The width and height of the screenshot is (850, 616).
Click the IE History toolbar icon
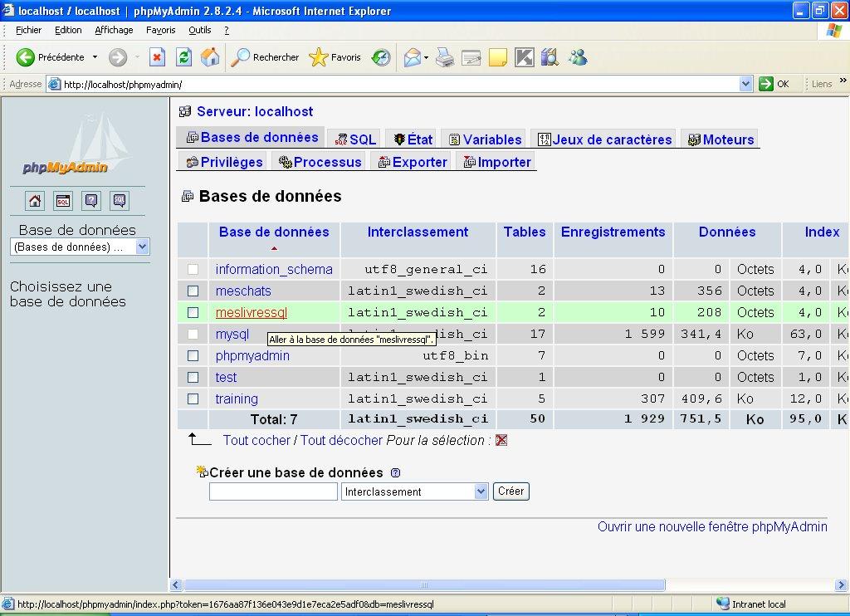[x=381, y=57]
